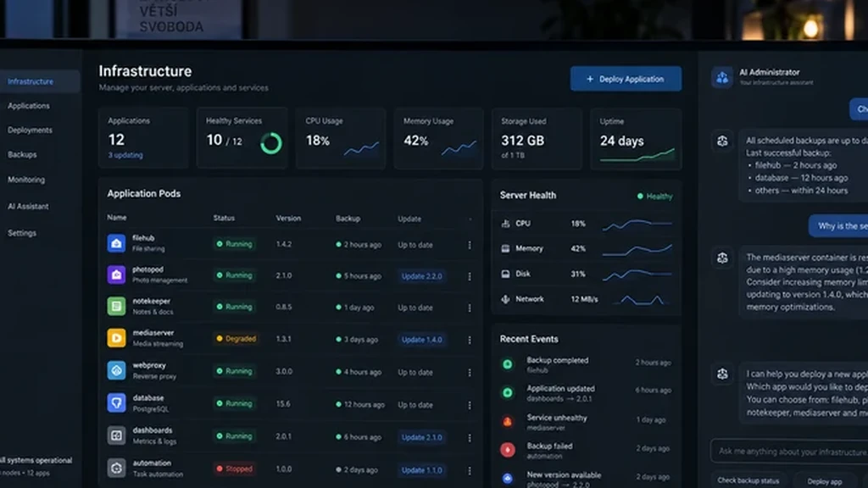Click the Deploy app suggestion chip

point(824,481)
